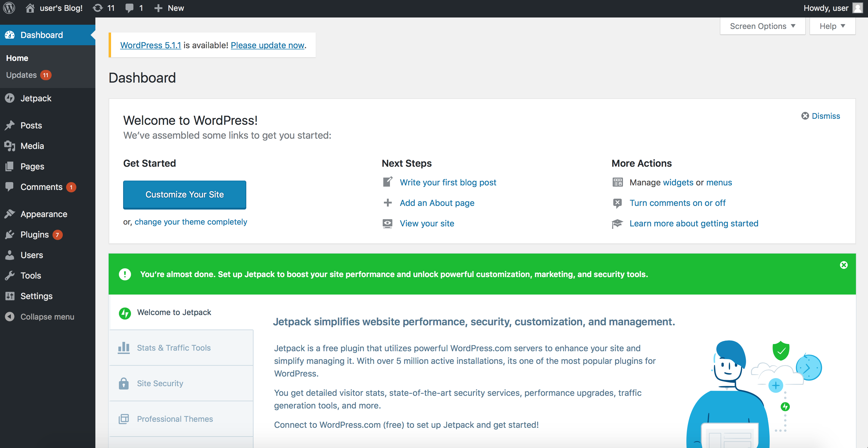
Task: Click the Pages icon in sidebar
Action: click(10, 166)
